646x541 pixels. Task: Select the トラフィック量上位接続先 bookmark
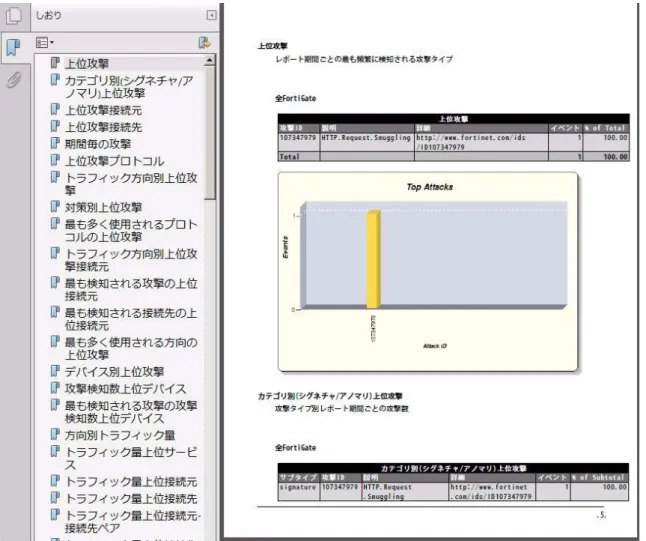click(131, 499)
